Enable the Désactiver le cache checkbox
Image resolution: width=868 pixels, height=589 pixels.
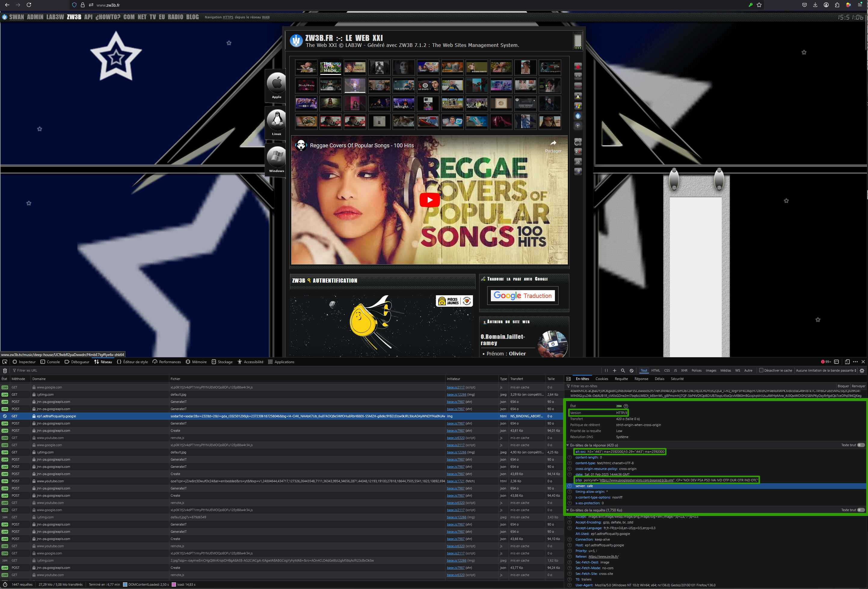pos(761,370)
